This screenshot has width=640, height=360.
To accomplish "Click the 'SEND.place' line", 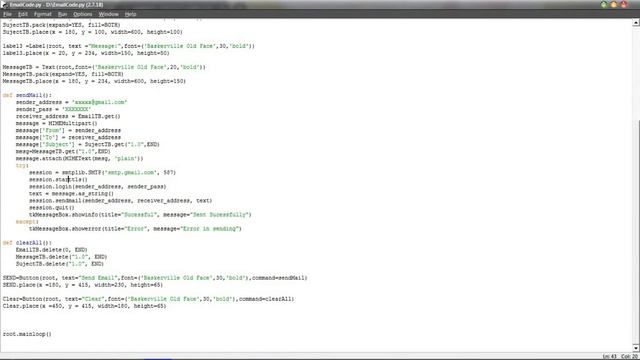I will (83, 285).
